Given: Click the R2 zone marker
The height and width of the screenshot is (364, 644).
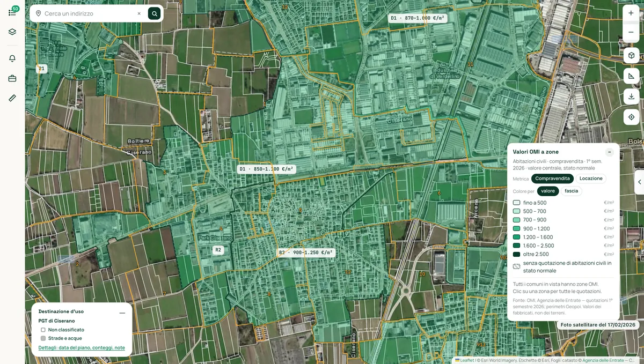Looking at the screenshot, I should pyautogui.click(x=218, y=250).
